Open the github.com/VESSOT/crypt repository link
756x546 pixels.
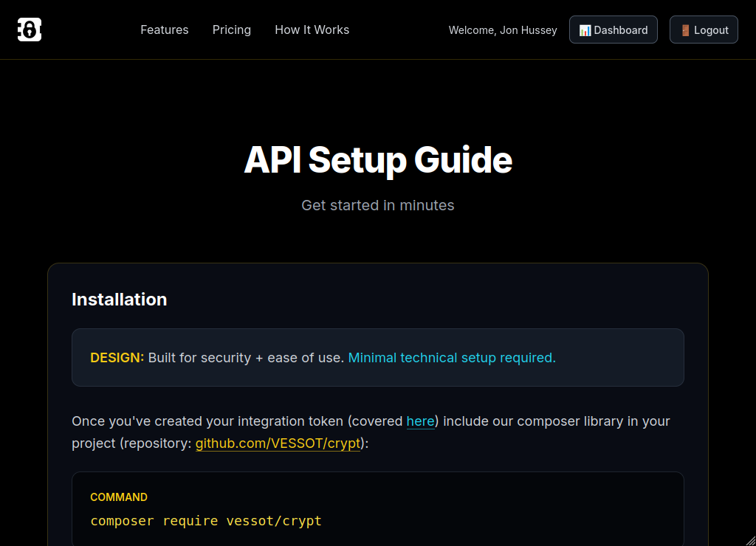click(x=278, y=443)
